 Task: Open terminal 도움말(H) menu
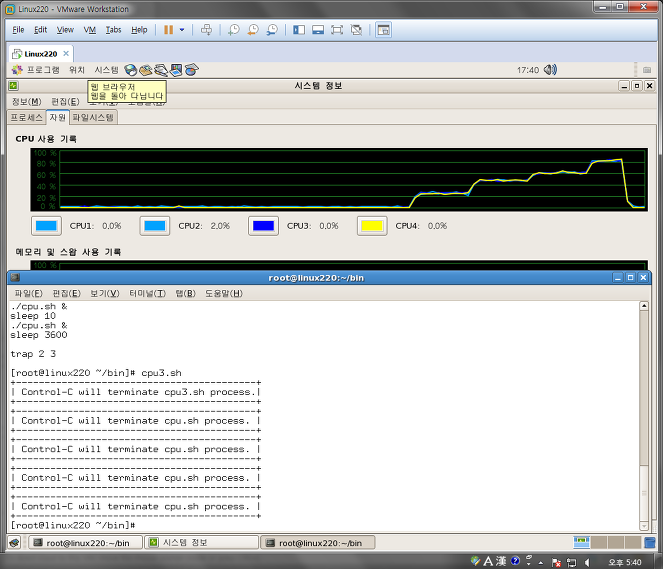[x=224, y=293]
